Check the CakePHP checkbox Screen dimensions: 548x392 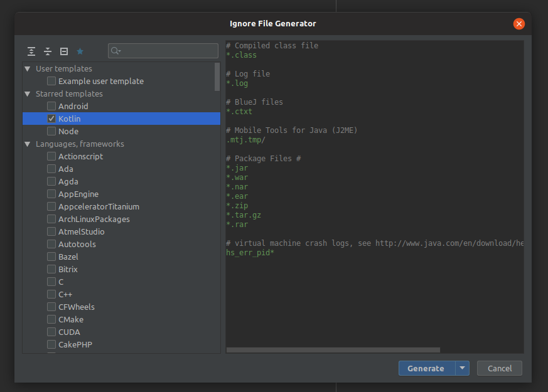tap(51, 344)
